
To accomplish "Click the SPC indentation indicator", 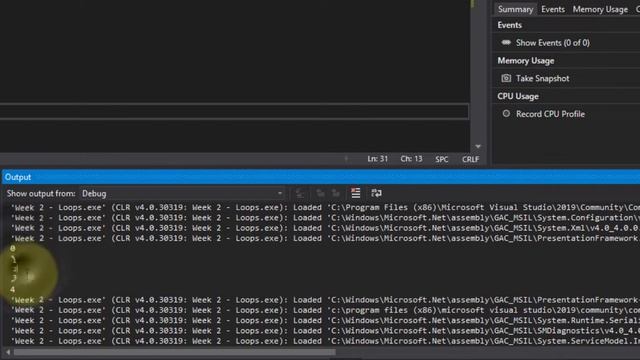I will [x=442, y=160].
